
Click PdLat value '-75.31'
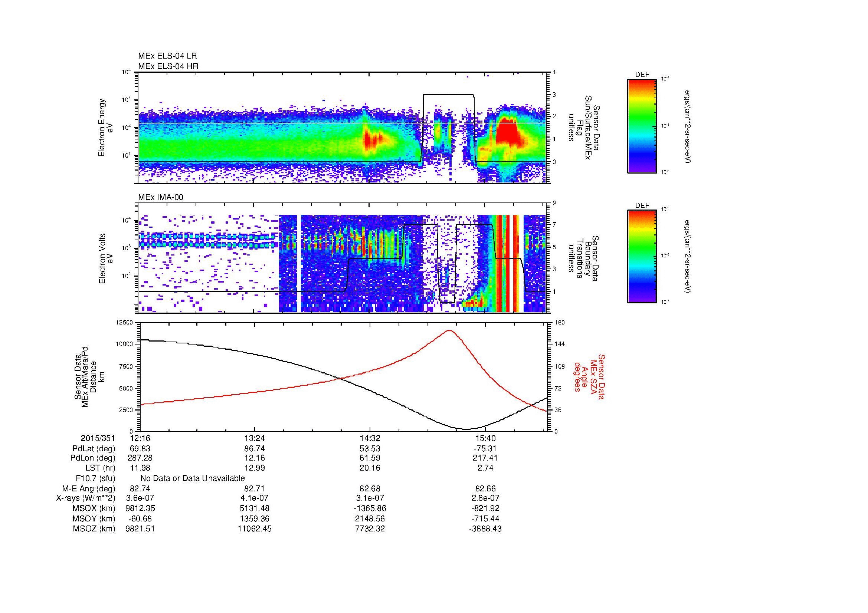(485, 449)
